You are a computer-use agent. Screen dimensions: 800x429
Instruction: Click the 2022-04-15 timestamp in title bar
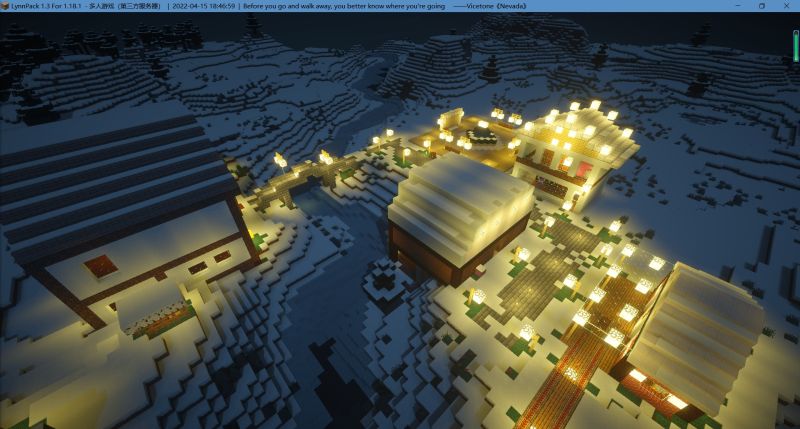point(204,5)
